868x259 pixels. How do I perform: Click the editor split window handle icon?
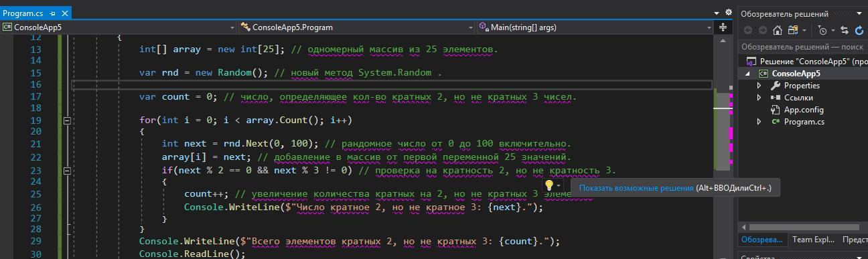(x=723, y=27)
